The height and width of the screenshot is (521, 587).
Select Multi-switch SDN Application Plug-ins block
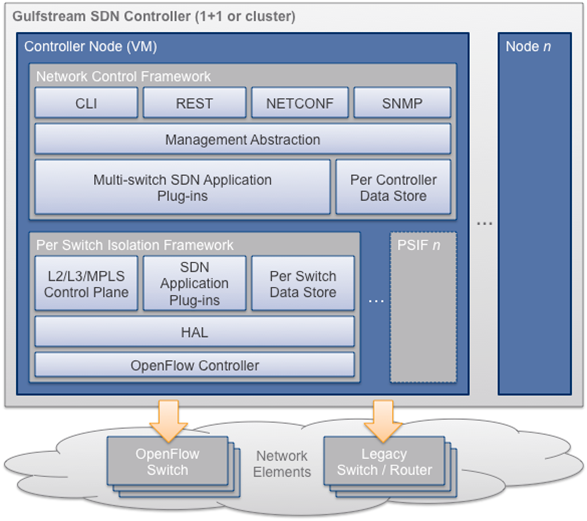click(182, 187)
